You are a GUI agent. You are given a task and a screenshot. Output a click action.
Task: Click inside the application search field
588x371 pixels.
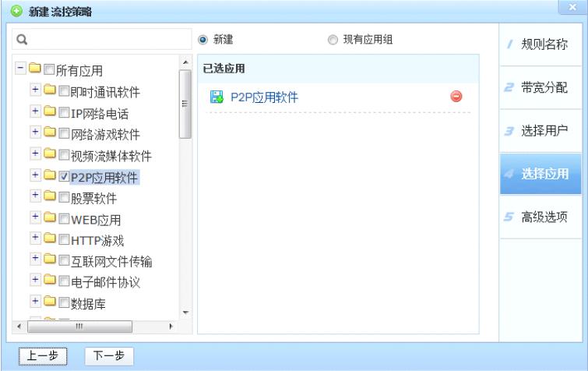101,39
